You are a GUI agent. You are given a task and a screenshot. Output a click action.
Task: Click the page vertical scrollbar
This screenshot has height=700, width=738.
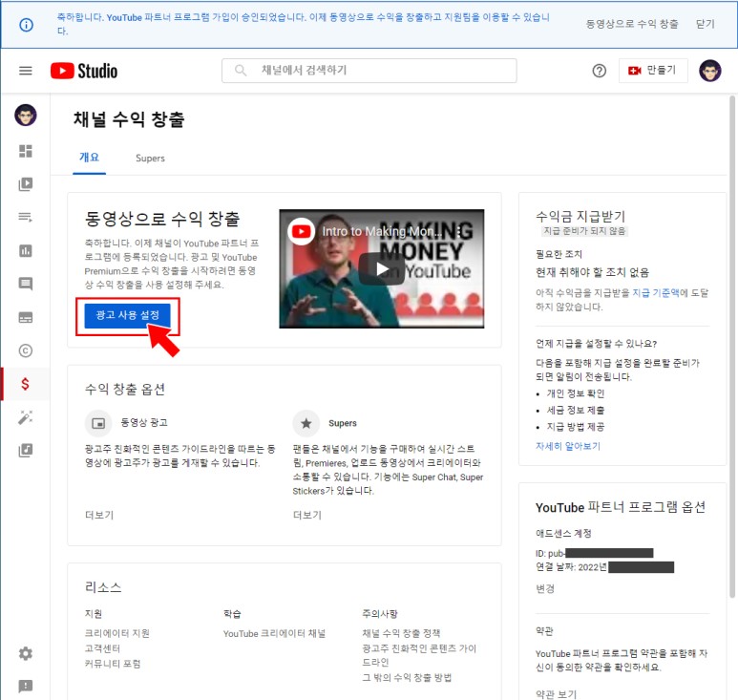732,349
